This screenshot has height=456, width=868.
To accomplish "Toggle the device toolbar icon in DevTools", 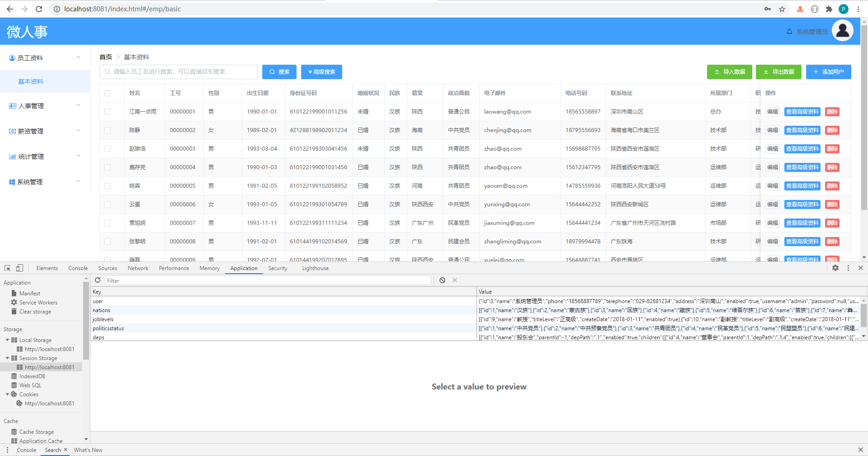I will click(19, 268).
